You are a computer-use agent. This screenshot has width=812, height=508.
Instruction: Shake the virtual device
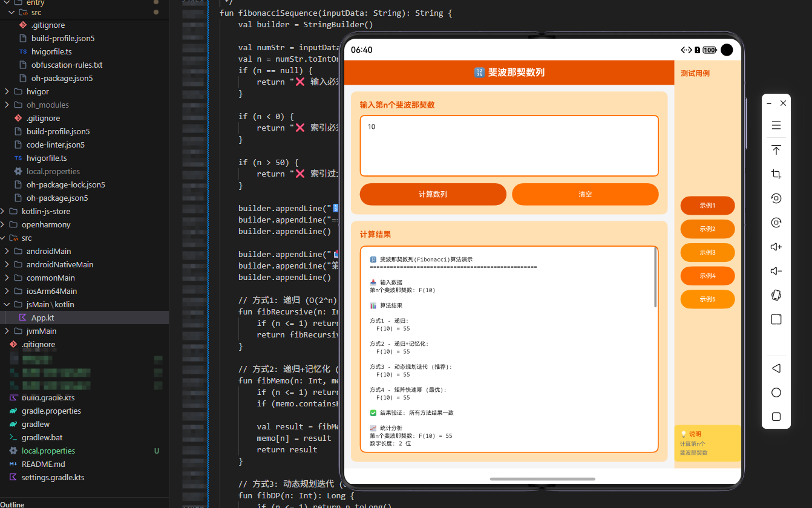[776, 295]
